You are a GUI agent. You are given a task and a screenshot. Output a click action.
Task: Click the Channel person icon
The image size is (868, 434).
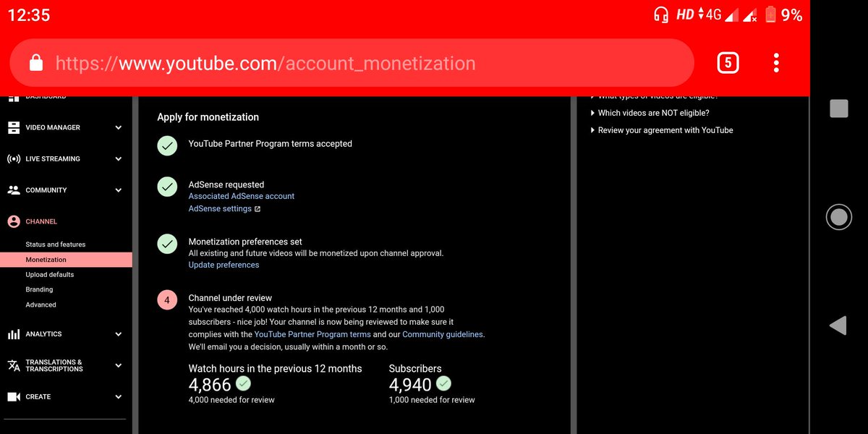click(14, 221)
